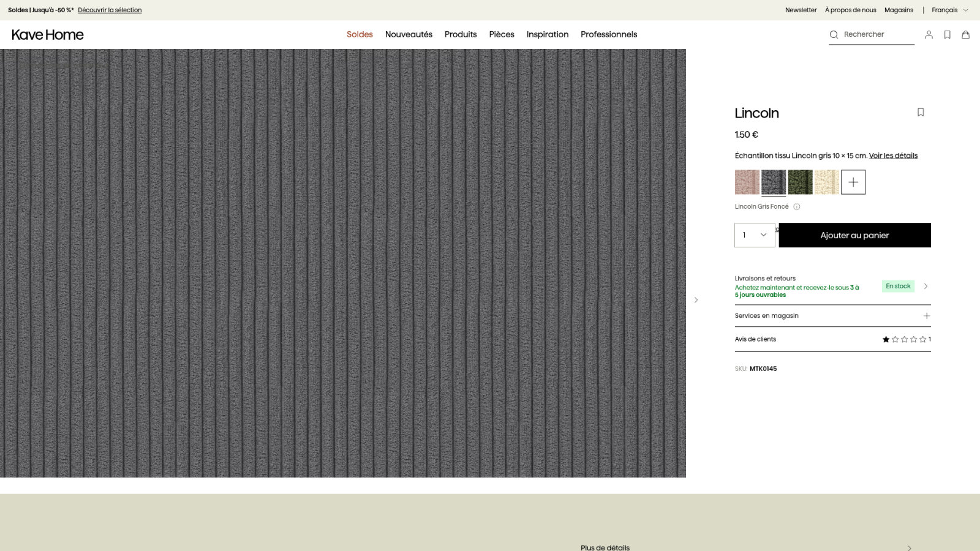This screenshot has width=980, height=551.
Task: Select the pink Lincoln fabric swatch
Action: click(x=747, y=182)
